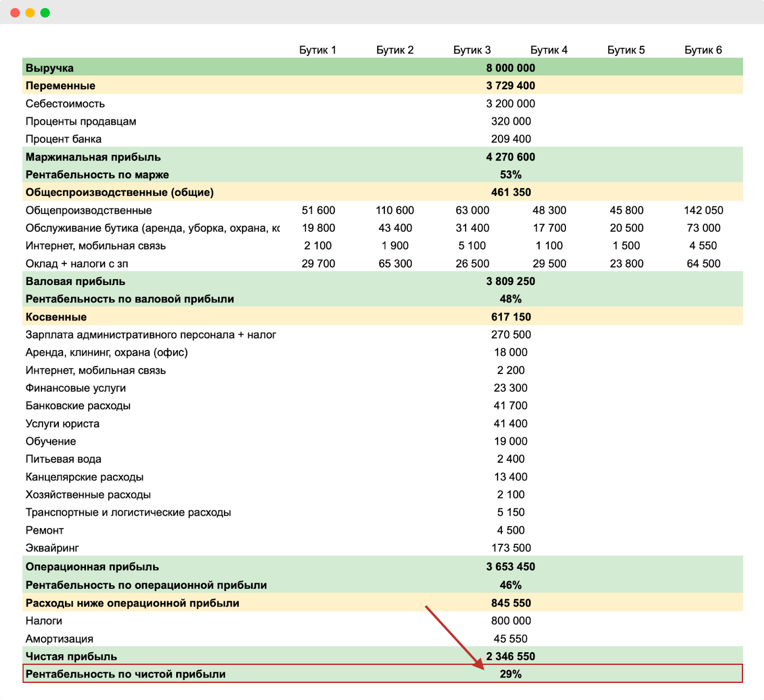
Task: Select the Бутик 1 column header
Action: (318, 50)
